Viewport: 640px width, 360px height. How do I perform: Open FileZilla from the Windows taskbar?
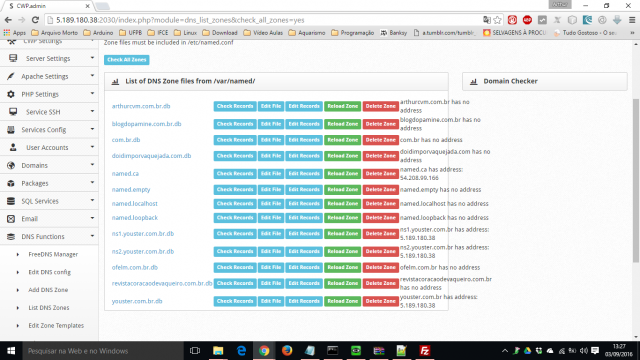[x=424, y=351]
